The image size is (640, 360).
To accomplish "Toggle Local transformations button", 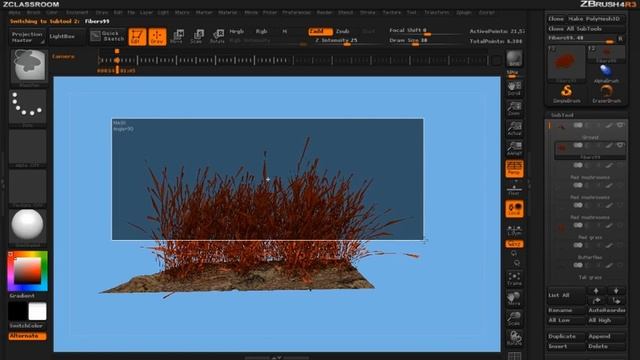I will [514, 209].
